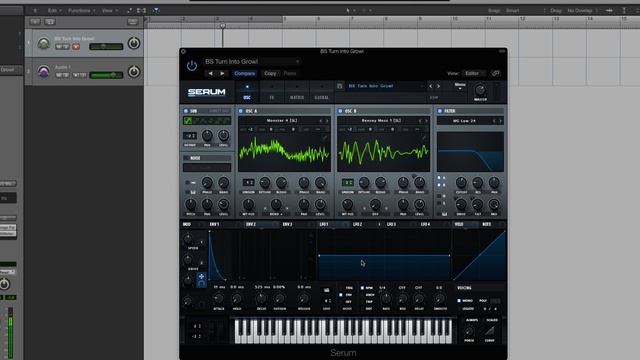Viewport: 640px width, 360px height.
Task: Toggle the OSC B enable switch
Action: pos(340,111)
